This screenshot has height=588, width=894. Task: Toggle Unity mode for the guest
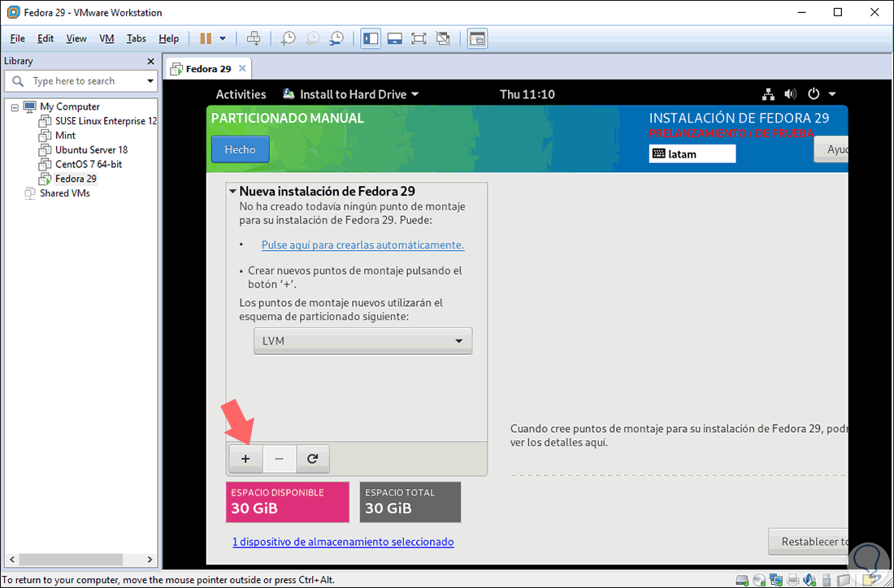click(443, 38)
